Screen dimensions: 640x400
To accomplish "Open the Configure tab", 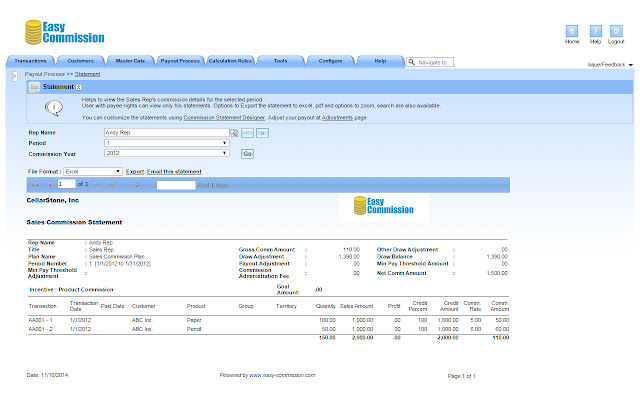I will [x=330, y=61].
